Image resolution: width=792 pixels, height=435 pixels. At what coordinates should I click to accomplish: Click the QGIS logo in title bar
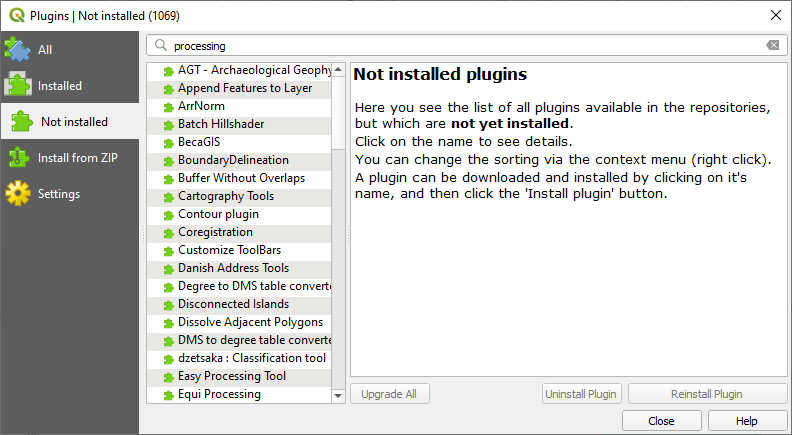pos(16,15)
